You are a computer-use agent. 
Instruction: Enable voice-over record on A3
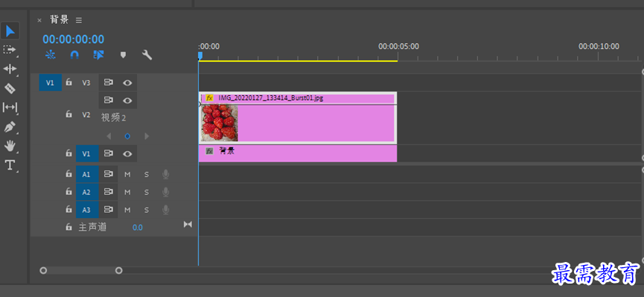165,210
